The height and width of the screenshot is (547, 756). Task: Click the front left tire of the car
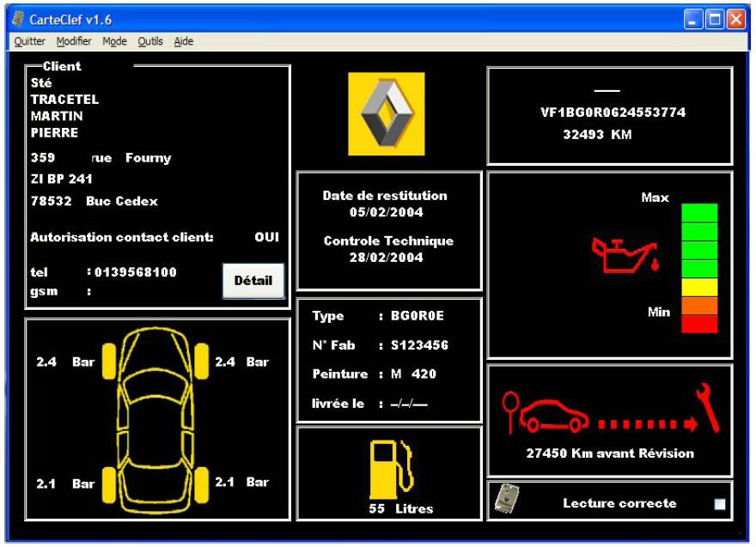coord(109,361)
